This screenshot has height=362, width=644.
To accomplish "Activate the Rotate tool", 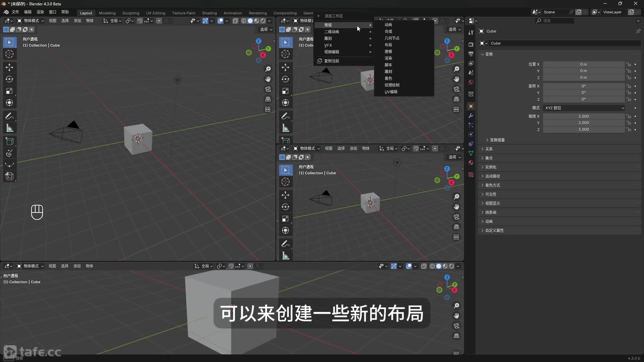I will 10,79.
